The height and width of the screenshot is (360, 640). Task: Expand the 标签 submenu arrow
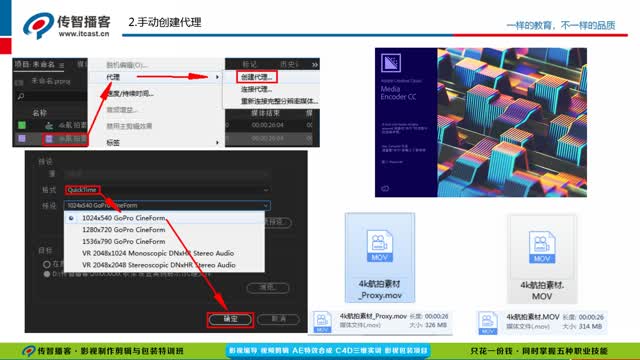pyautogui.click(x=217, y=142)
